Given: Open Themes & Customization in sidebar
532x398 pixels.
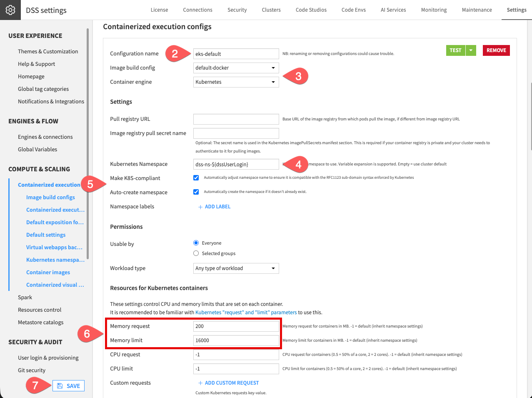Looking at the screenshot, I should [48, 52].
